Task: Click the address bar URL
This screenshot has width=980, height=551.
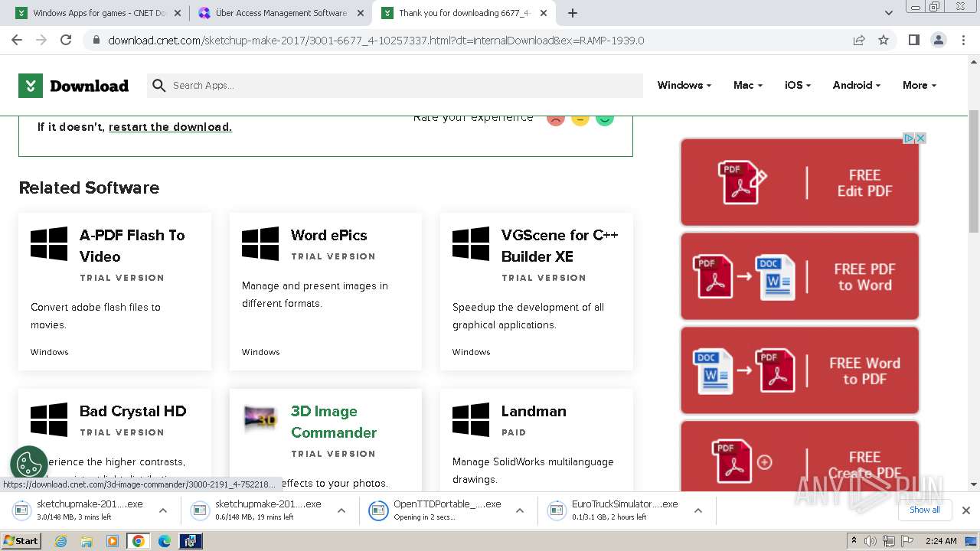Action: 376,41
